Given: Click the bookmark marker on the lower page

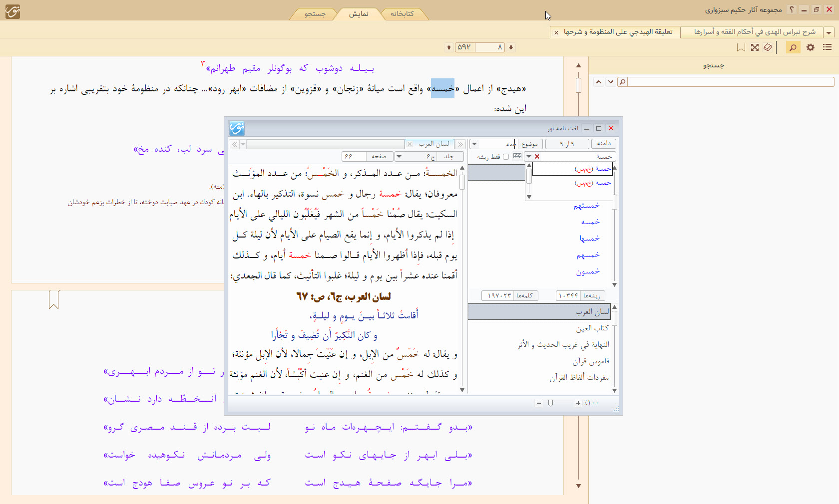Looking at the screenshot, I should pyautogui.click(x=54, y=300).
